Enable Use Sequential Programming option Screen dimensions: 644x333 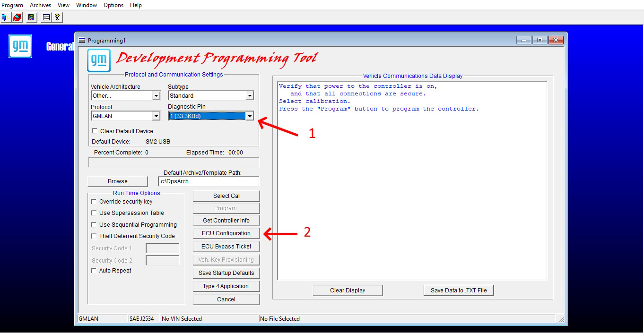pyautogui.click(x=94, y=225)
